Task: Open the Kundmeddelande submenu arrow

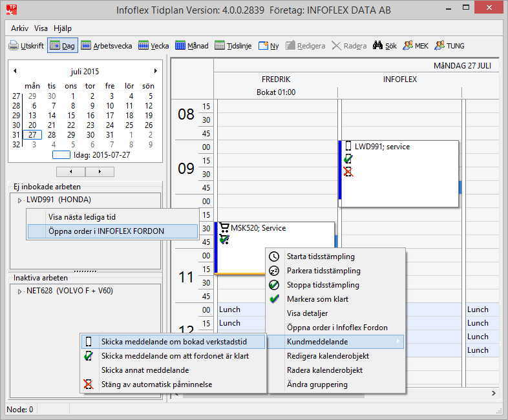Action: tap(398, 341)
